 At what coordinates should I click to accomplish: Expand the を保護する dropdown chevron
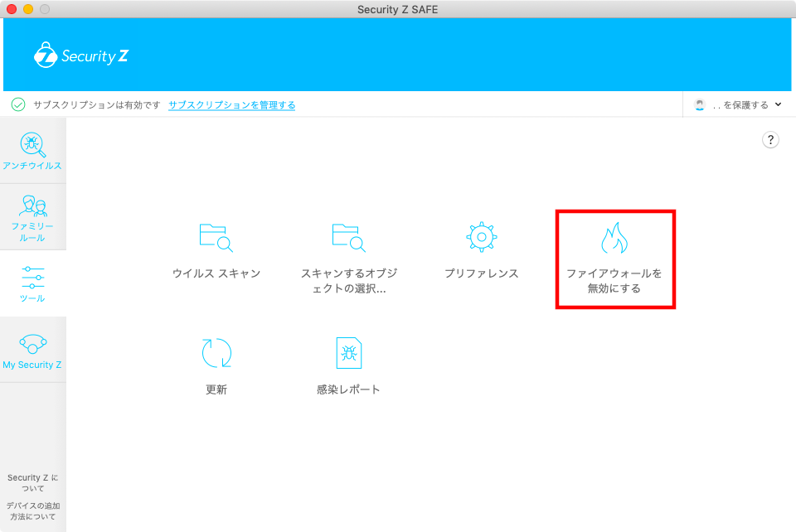[x=778, y=105]
